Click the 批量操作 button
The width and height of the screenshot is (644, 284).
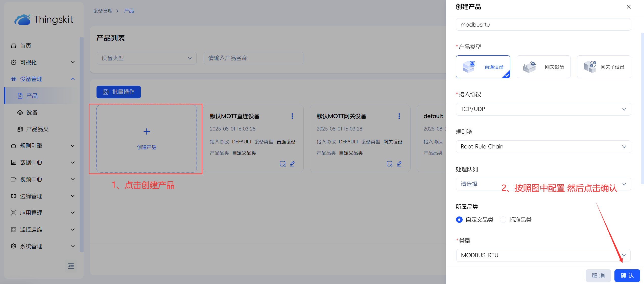tap(118, 92)
